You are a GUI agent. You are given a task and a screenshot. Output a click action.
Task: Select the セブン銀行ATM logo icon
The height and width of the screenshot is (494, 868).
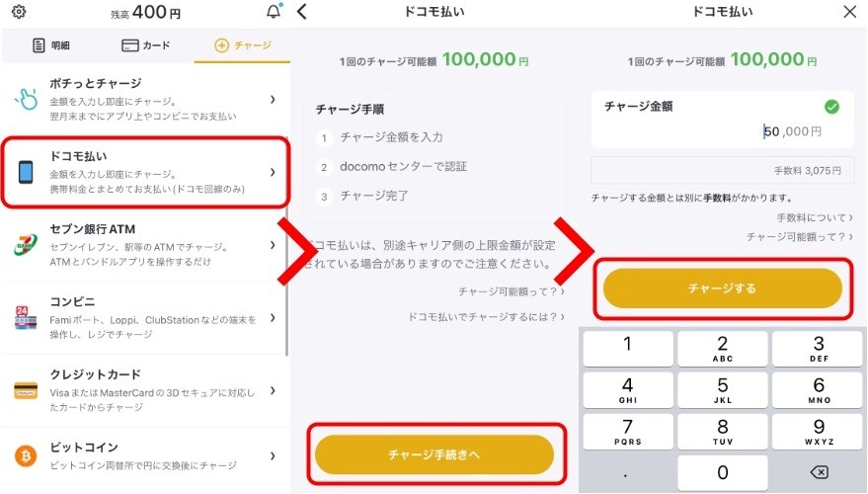[x=26, y=244]
